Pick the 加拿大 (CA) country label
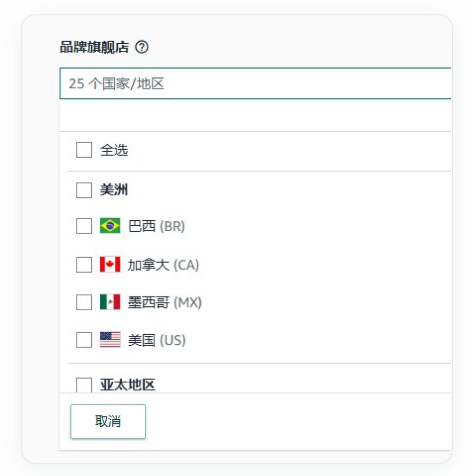Image resolution: width=472 pixels, height=476 pixels. tap(163, 265)
